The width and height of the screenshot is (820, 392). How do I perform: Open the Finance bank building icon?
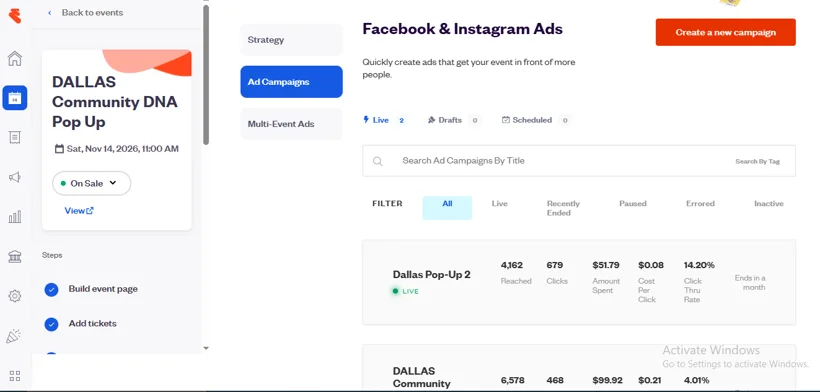[15, 257]
